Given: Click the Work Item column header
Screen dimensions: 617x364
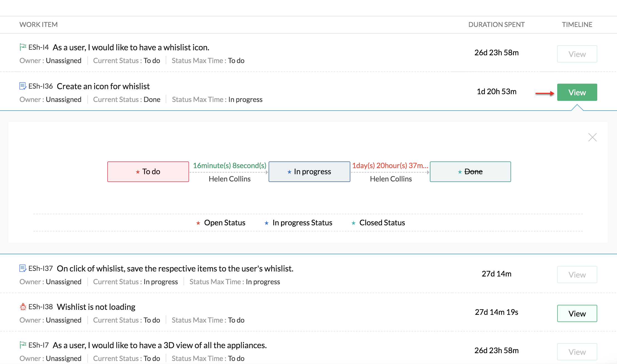Looking at the screenshot, I should click(38, 24).
